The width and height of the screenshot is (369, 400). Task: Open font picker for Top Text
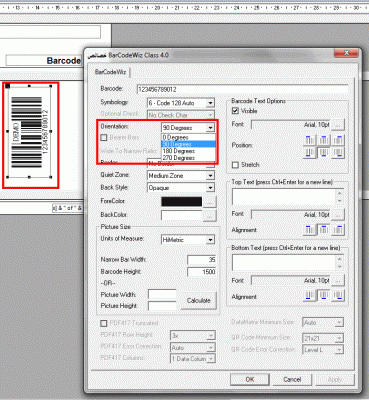338,215
